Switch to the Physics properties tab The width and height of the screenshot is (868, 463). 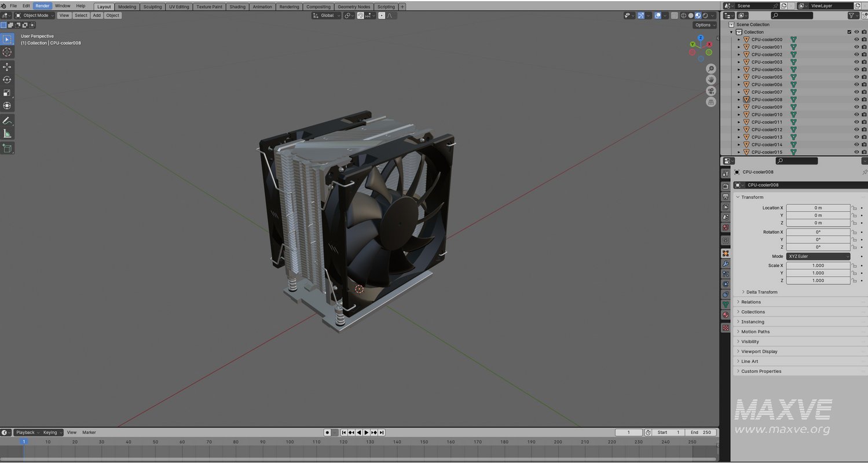[726, 284]
